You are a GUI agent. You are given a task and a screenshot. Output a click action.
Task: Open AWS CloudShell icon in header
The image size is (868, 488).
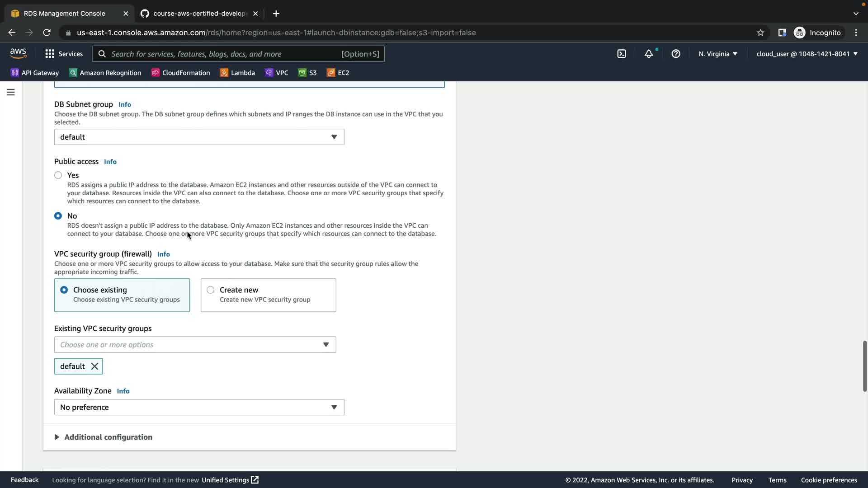[x=622, y=54]
